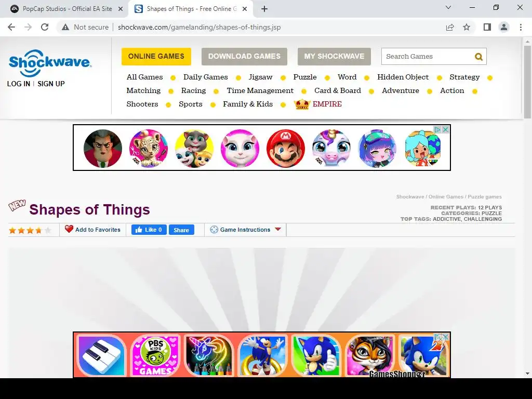The width and height of the screenshot is (532, 399).
Task: Click the Talking Tom friends ad icon
Action: [194, 148]
